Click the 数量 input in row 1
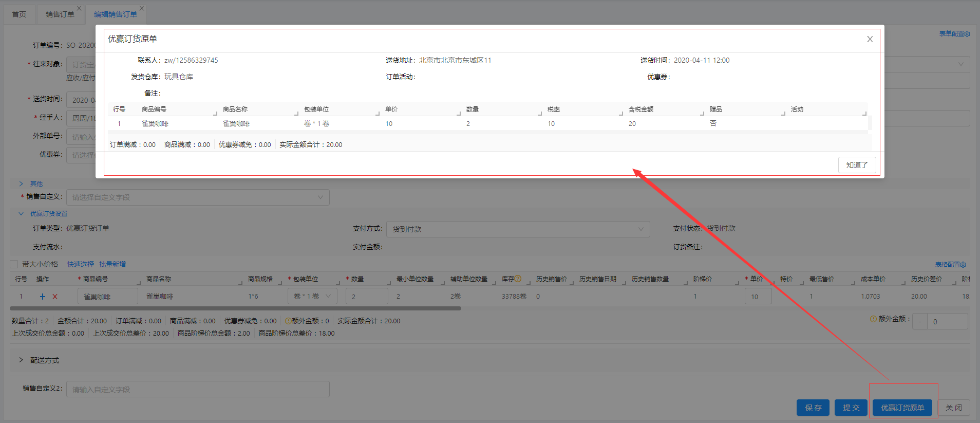This screenshot has width=980, height=423. 367,297
